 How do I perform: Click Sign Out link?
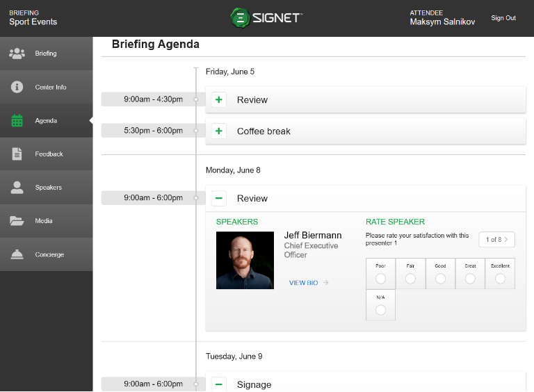[x=503, y=18]
